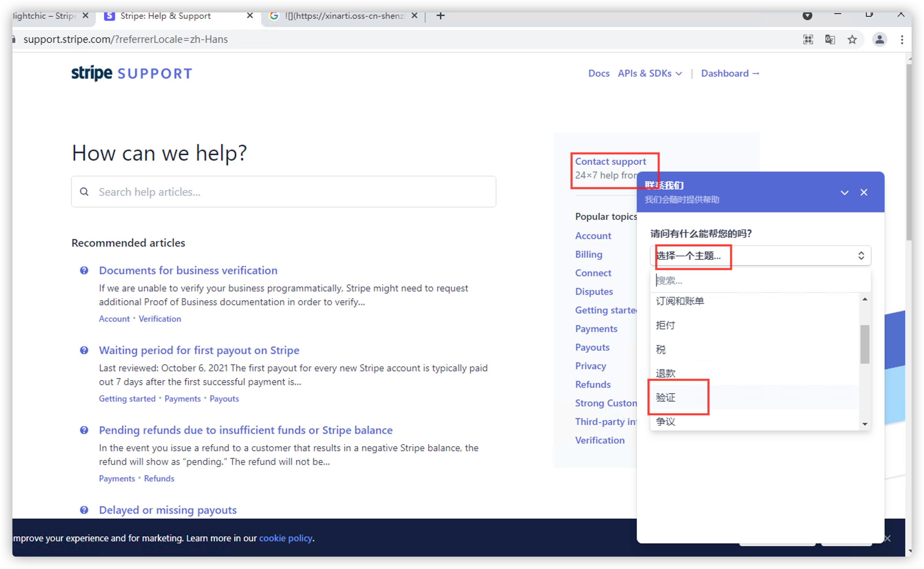
Task: Click the topic list scrollbar thumb
Action: click(864, 344)
